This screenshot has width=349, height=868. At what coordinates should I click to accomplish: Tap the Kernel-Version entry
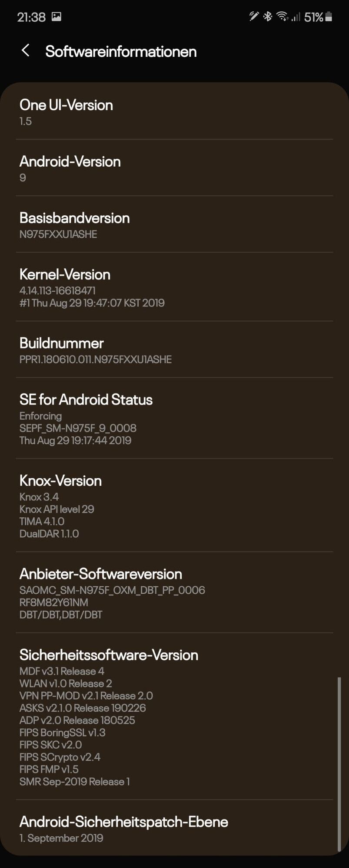(174, 287)
